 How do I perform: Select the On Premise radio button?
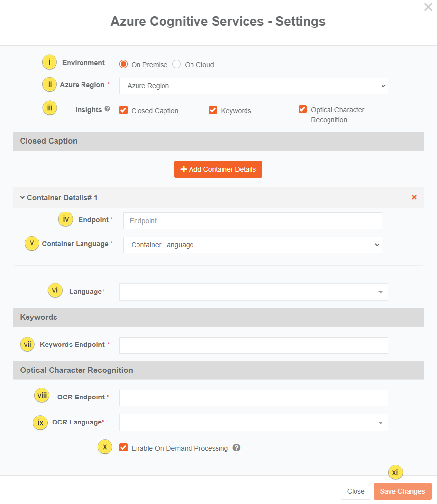(x=124, y=64)
